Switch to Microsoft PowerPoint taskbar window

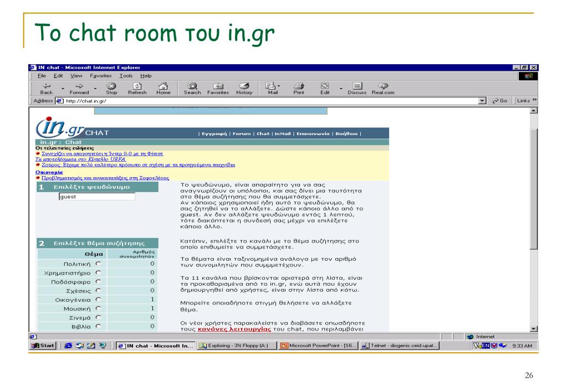[x=319, y=345]
